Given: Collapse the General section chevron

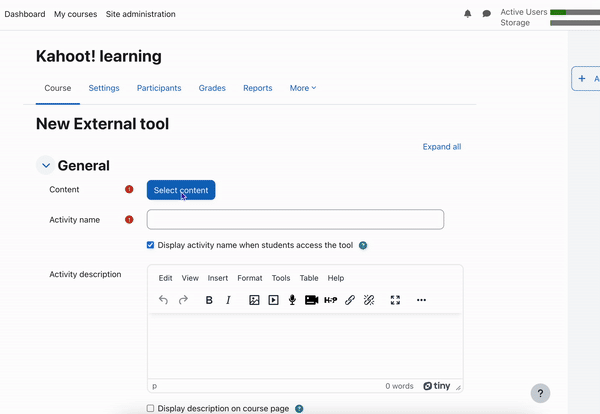Looking at the screenshot, I should [46, 165].
